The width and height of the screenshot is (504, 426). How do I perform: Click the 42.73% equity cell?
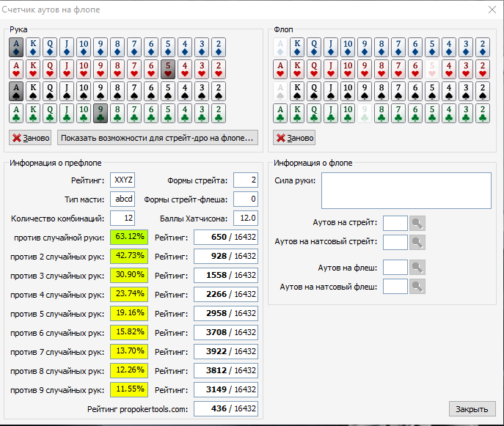(x=129, y=256)
